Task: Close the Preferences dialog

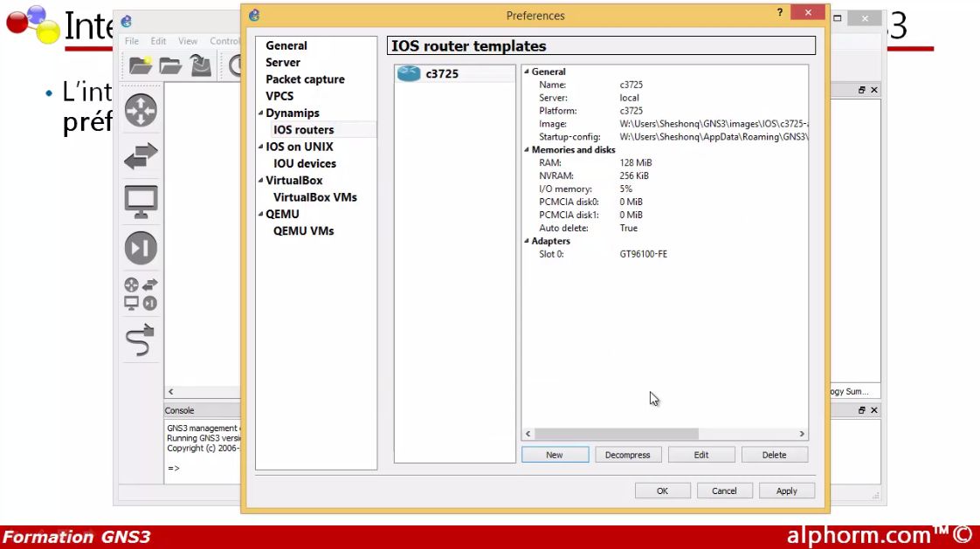Action: click(808, 12)
